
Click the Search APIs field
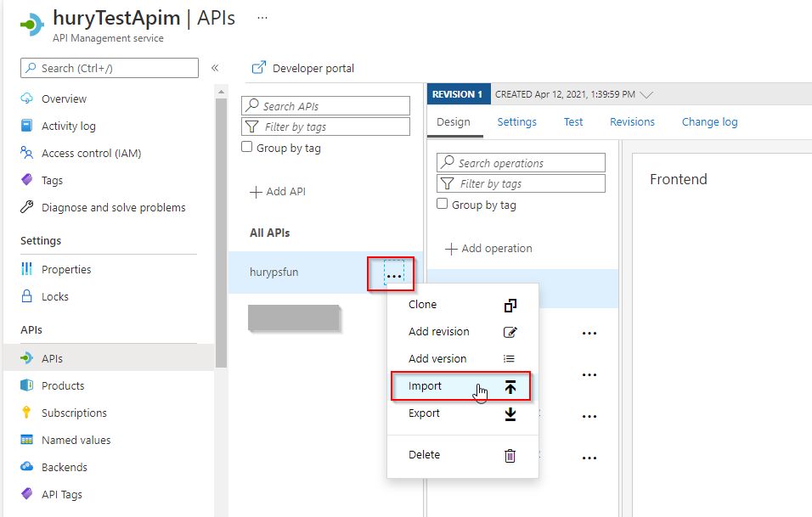(x=325, y=105)
